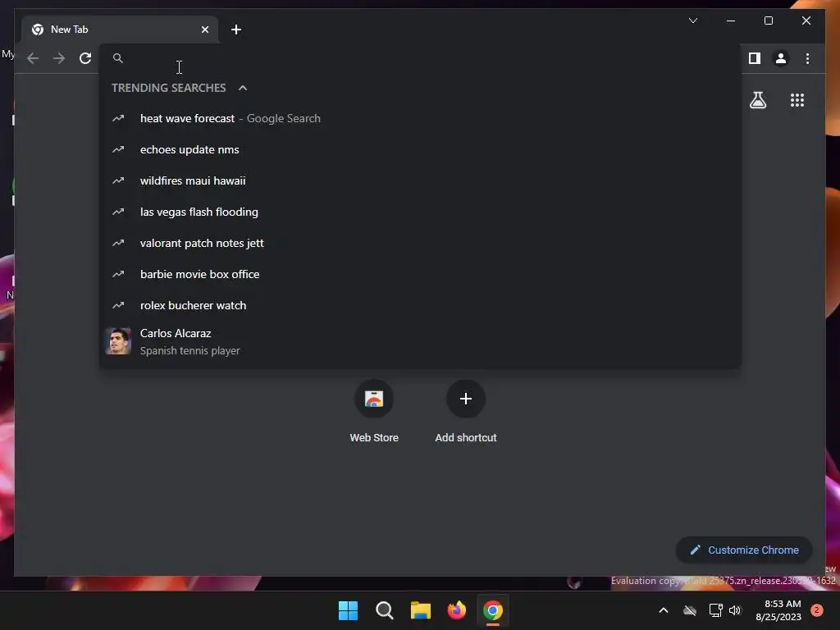The height and width of the screenshot is (630, 840).
Task: Maximize the Chrome window
Action: [768, 21]
